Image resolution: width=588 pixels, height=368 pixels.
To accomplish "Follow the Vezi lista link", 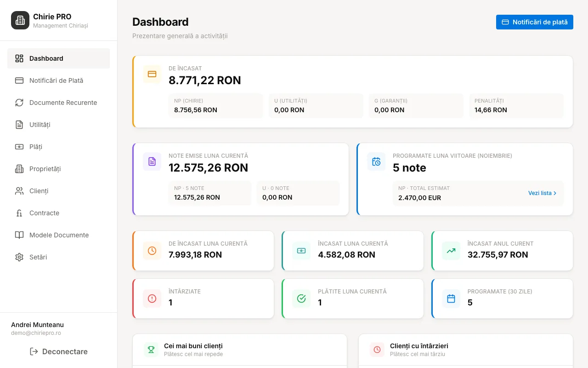I will [x=543, y=193].
